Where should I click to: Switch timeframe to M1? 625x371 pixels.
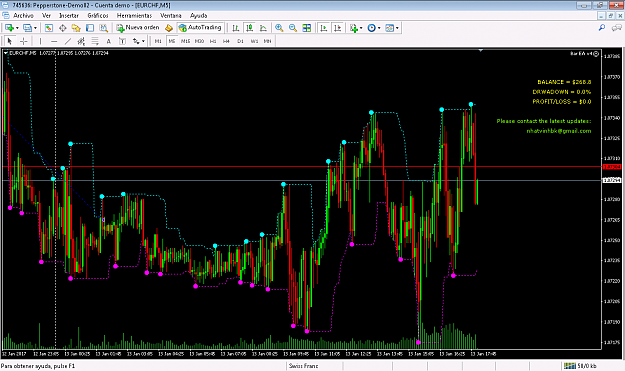point(158,41)
